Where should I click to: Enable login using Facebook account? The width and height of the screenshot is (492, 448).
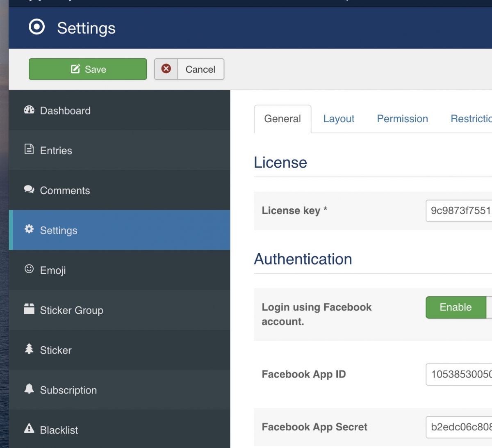click(456, 307)
